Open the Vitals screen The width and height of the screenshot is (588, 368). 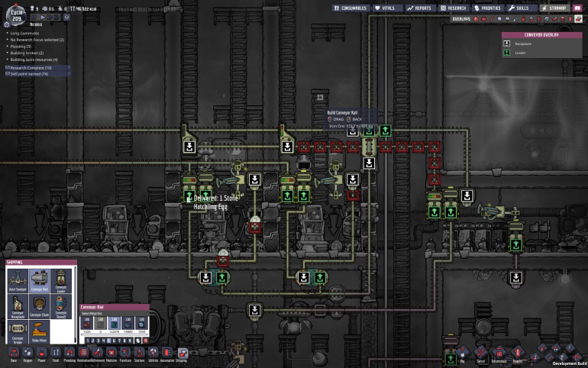(388, 8)
